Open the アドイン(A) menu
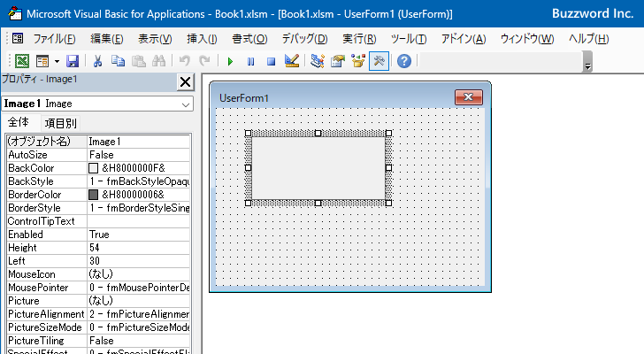Viewport: 644px width, 354px height. 464,39
